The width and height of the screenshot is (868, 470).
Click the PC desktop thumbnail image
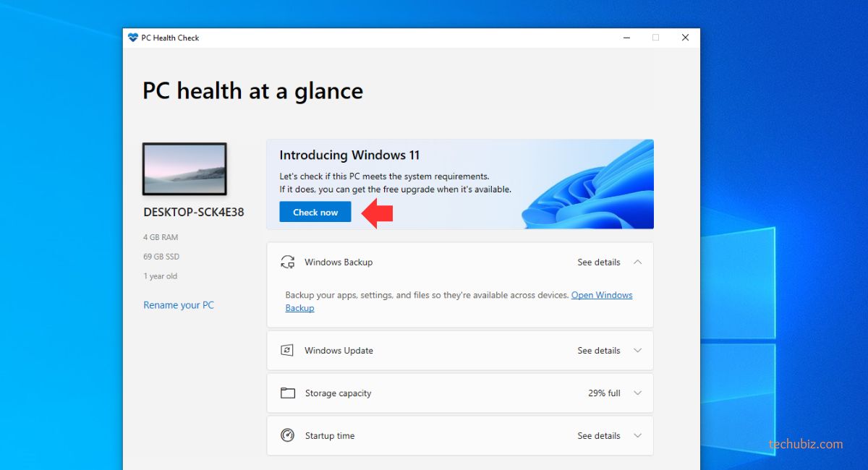coord(184,169)
